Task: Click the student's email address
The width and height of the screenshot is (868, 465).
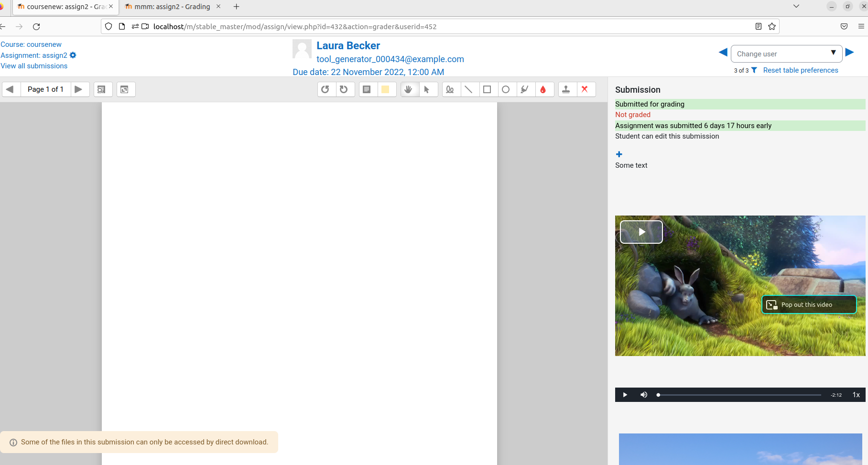Action: click(390, 59)
